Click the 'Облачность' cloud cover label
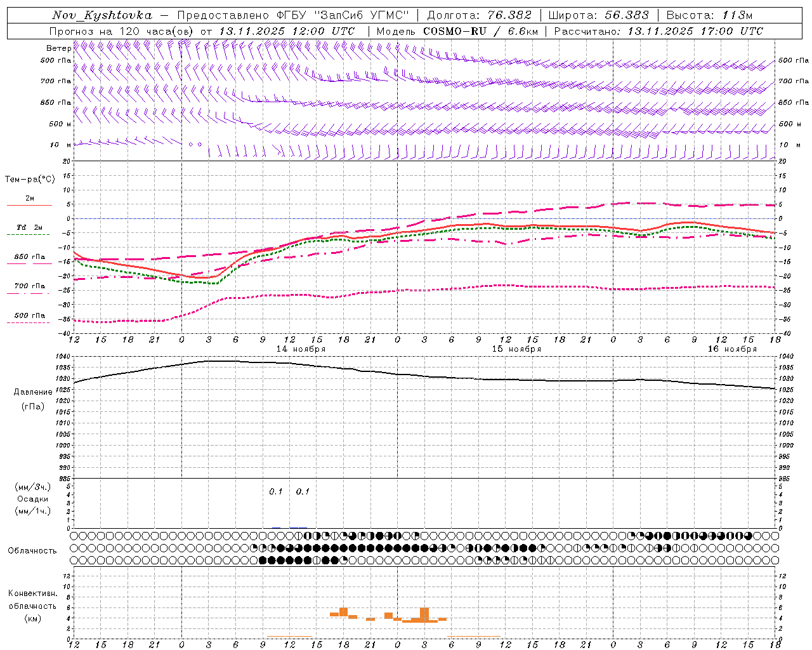The height and width of the screenshot is (650, 812). 32,551
